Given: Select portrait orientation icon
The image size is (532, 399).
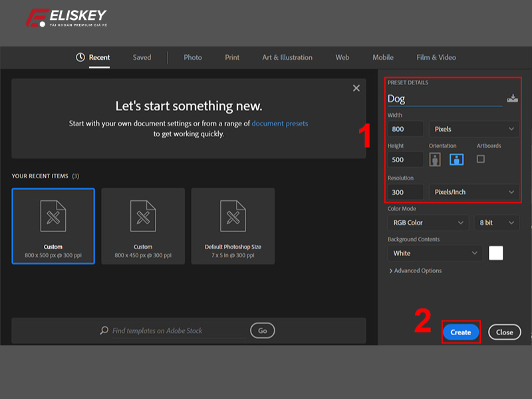Looking at the screenshot, I should pyautogui.click(x=435, y=160).
